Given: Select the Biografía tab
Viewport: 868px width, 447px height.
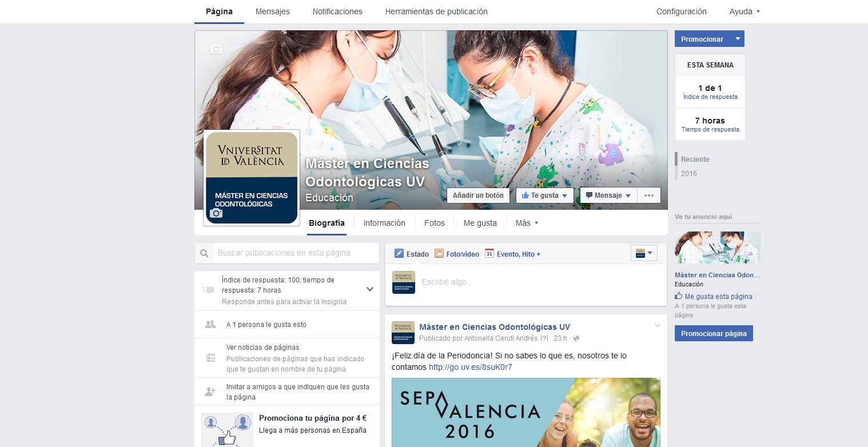Looking at the screenshot, I should point(327,223).
